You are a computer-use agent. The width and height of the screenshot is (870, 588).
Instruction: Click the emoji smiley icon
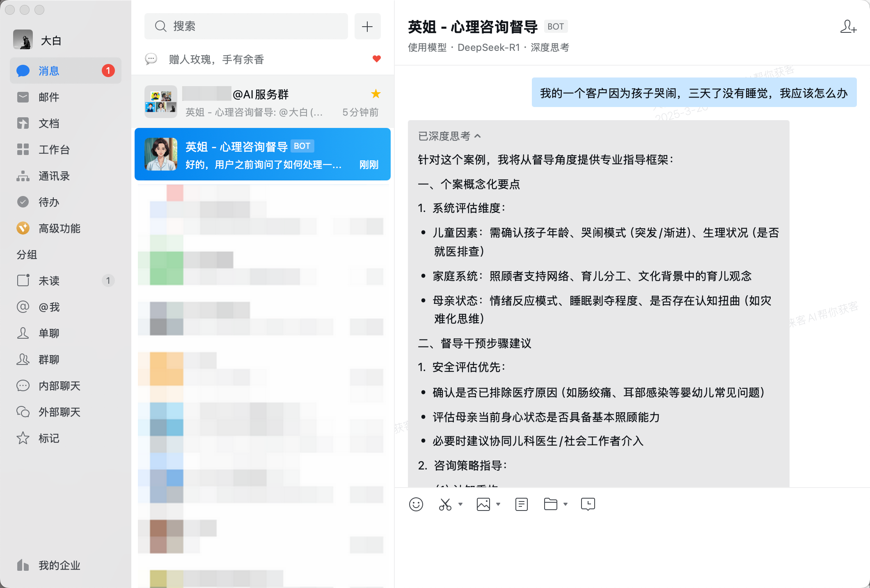416,504
